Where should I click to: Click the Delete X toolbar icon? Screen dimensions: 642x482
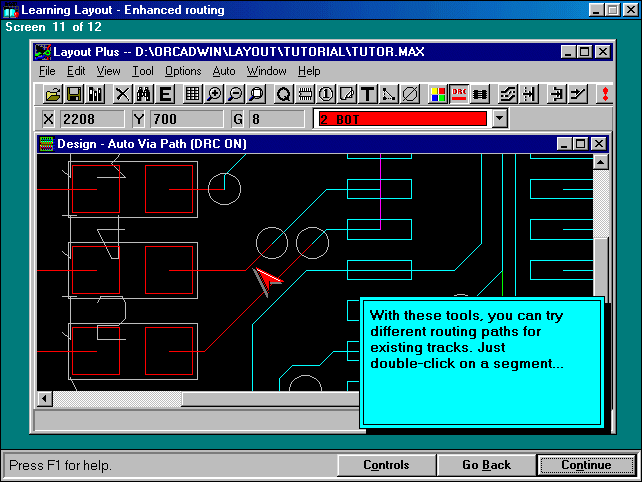(122, 94)
